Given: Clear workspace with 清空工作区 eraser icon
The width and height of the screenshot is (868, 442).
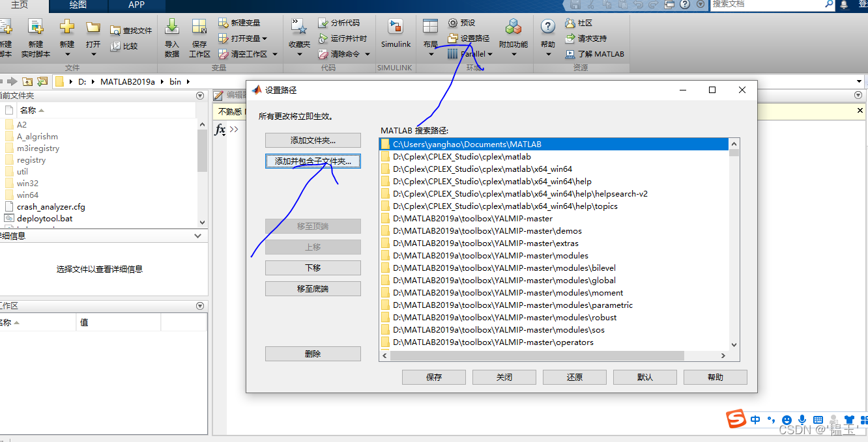Looking at the screenshot, I should (x=223, y=54).
